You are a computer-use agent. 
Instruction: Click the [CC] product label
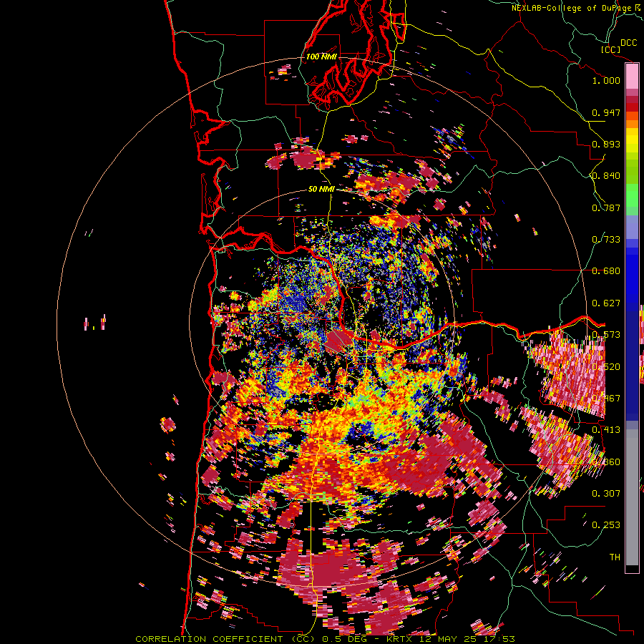pyautogui.click(x=610, y=49)
